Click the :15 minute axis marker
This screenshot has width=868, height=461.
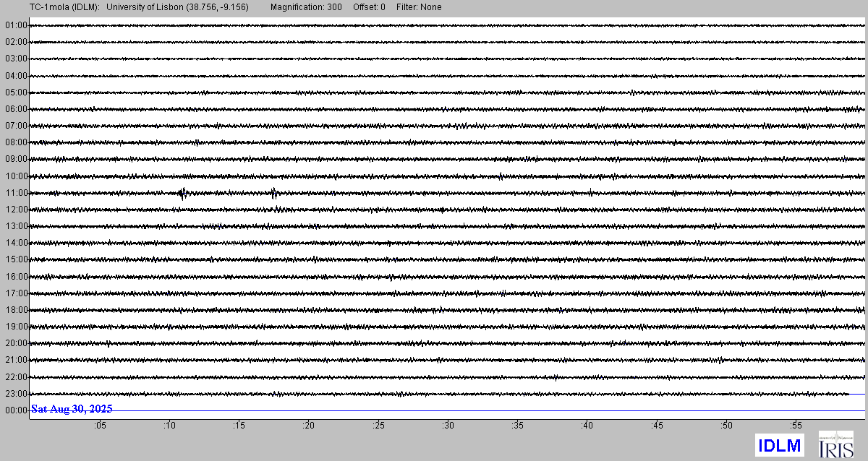[x=239, y=426]
